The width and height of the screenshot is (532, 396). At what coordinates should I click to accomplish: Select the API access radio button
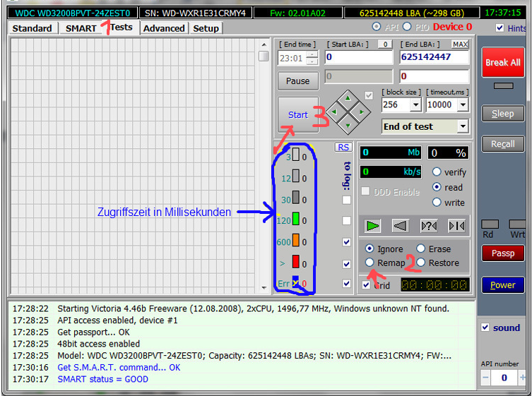(x=377, y=26)
